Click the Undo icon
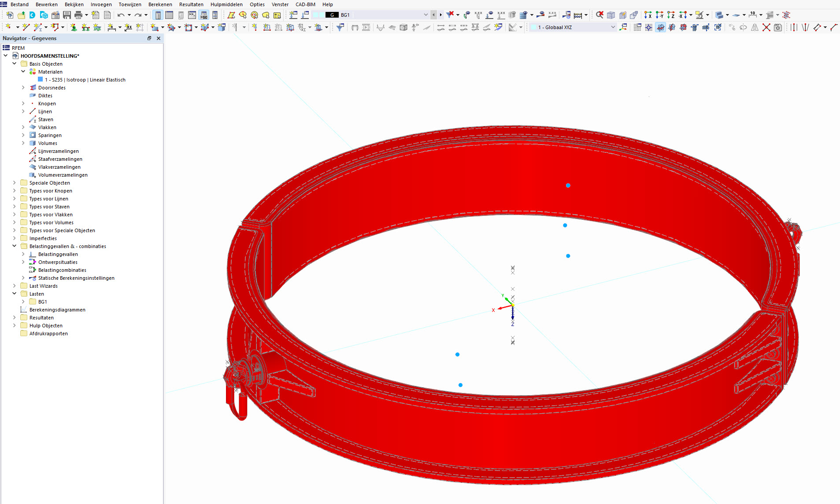Image resolution: width=840 pixels, height=504 pixels. (121, 15)
